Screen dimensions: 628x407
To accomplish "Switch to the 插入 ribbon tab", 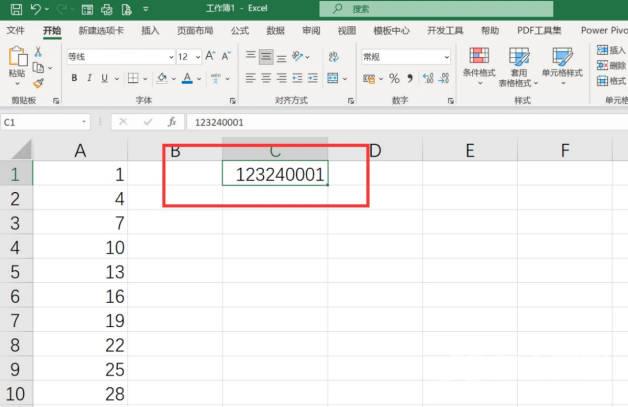I will pos(150,31).
